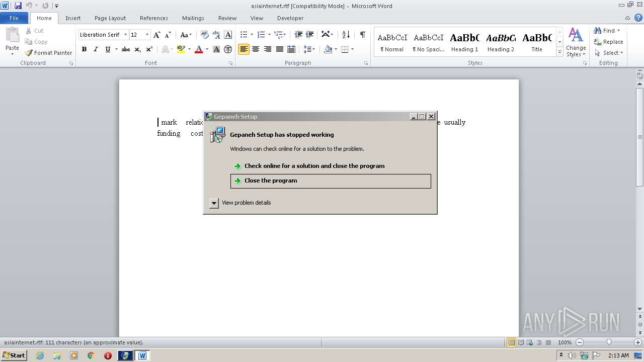Apply the Heading 1 style
644x362 pixels.
point(464,42)
